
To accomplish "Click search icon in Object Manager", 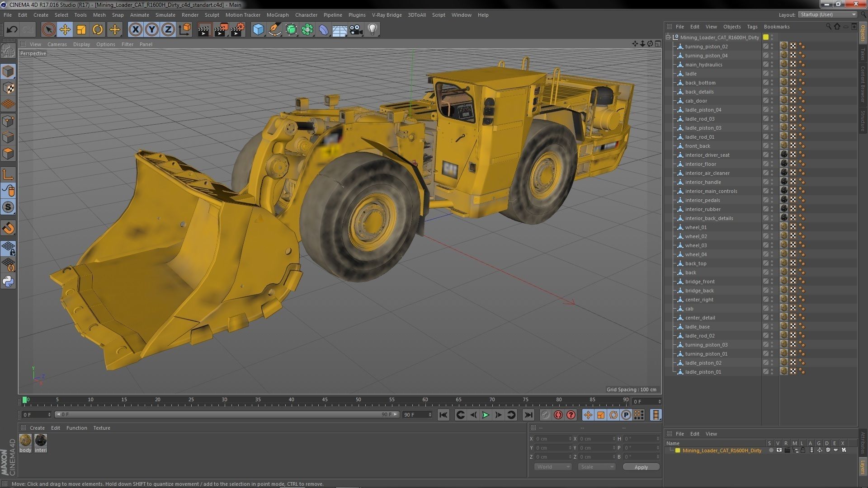I will click(x=828, y=27).
